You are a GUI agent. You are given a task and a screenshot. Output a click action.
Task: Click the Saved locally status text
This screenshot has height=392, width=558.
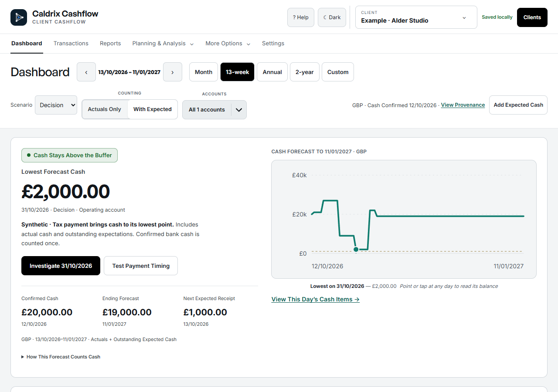(497, 17)
